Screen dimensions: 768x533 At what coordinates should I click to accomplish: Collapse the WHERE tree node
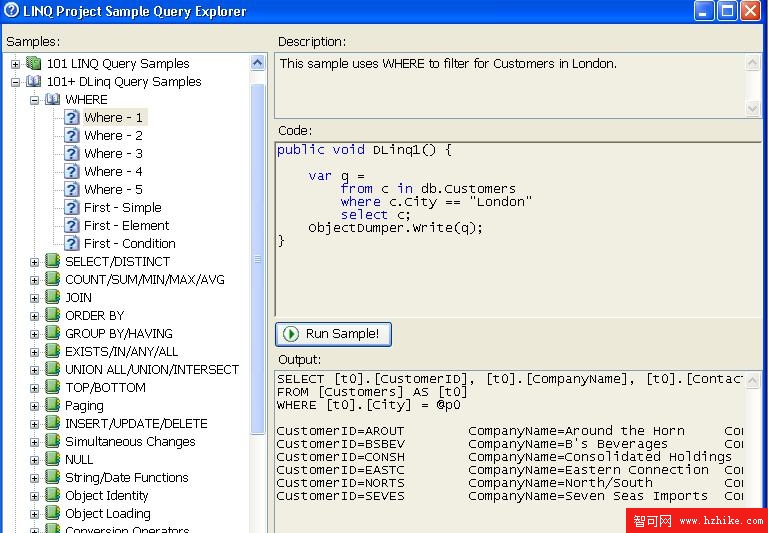34,100
